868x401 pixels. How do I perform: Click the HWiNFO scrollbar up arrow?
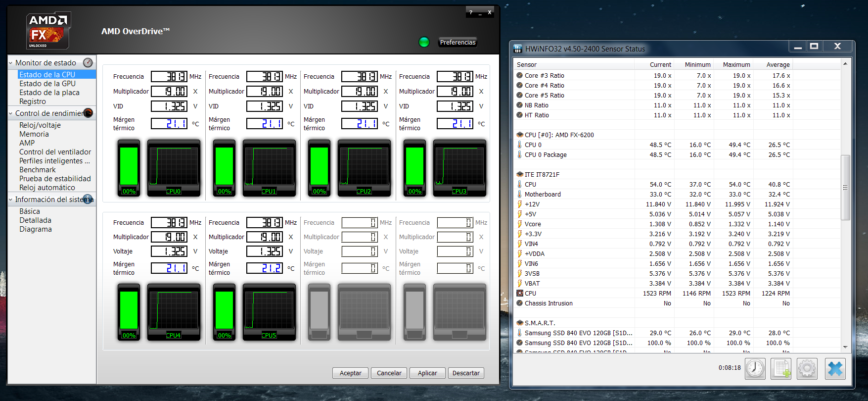[845, 64]
